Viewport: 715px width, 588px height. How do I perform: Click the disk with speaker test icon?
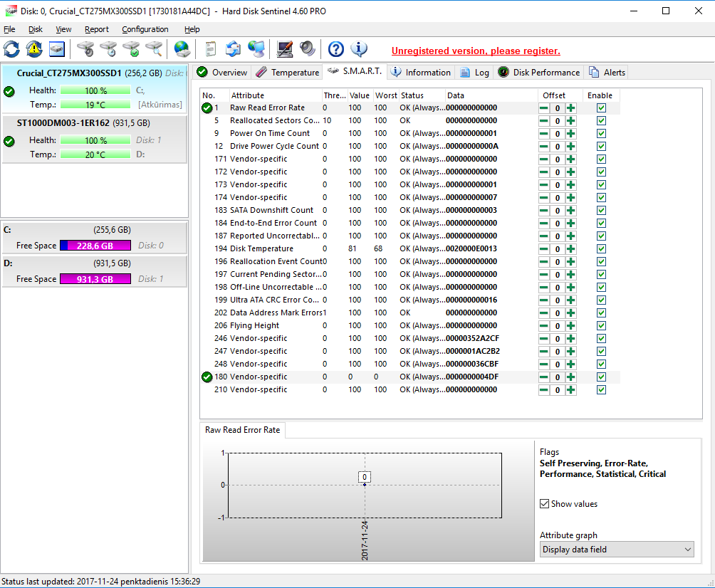click(x=85, y=49)
